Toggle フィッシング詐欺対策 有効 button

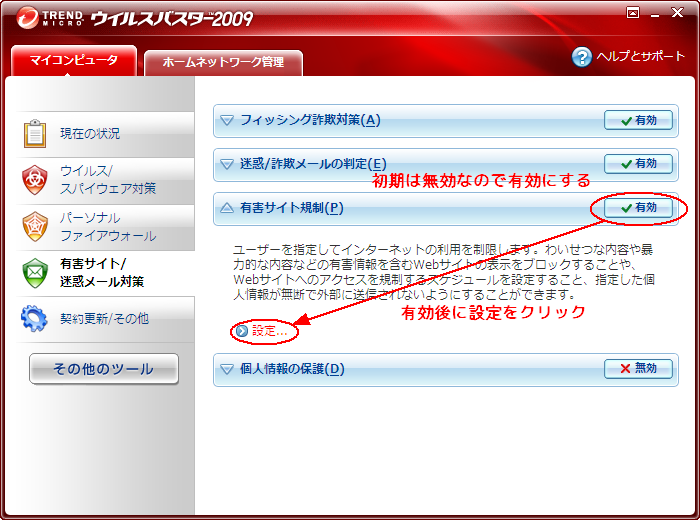tap(638, 120)
